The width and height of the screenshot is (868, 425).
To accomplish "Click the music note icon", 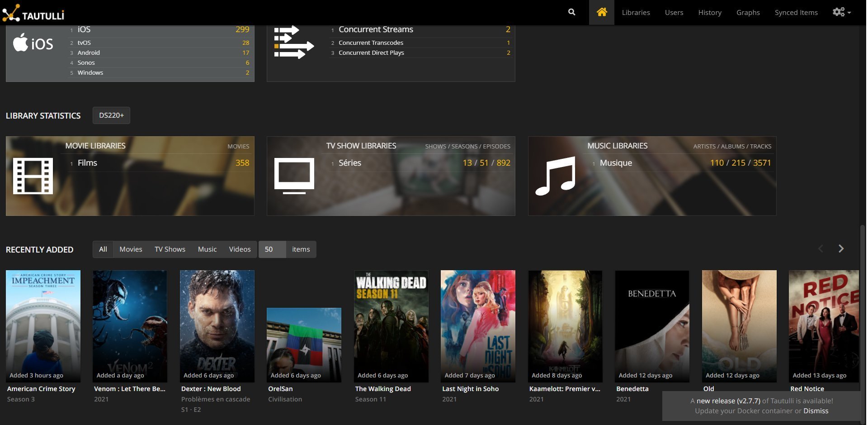I will [556, 176].
